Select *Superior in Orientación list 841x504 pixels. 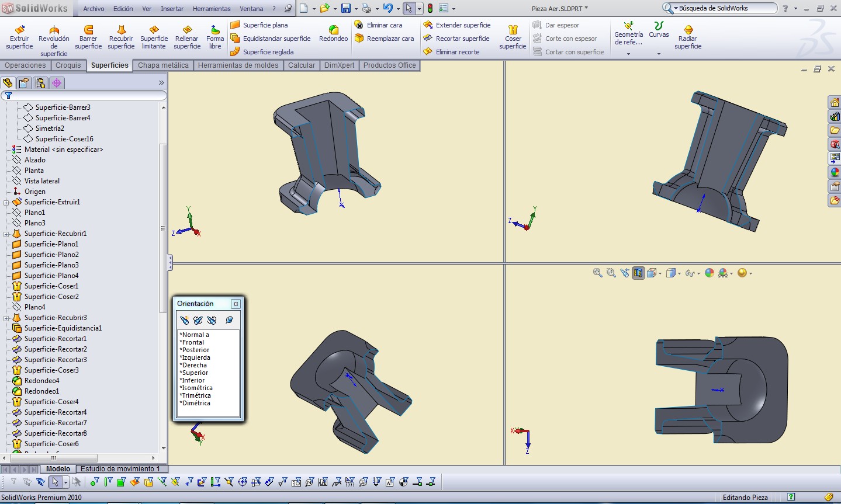pos(194,373)
